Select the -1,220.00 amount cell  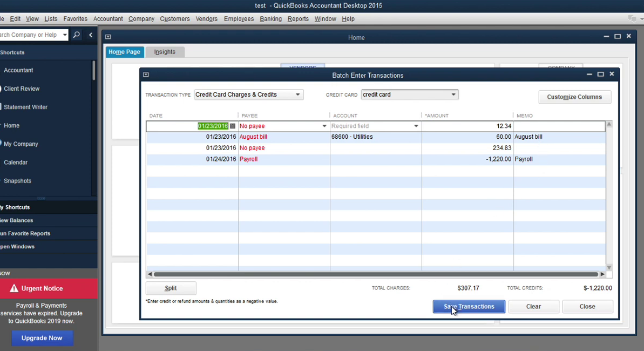point(467,159)
